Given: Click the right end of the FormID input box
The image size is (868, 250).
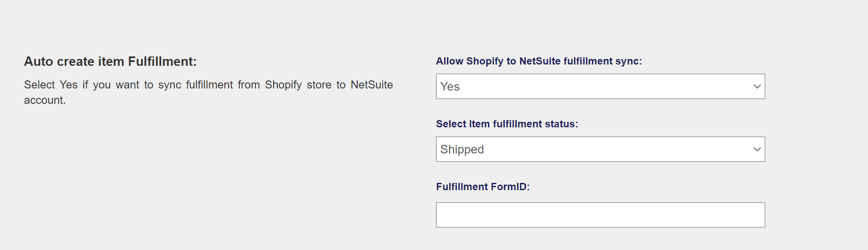Looking at the screenshot, I should [x=752, y=215].
